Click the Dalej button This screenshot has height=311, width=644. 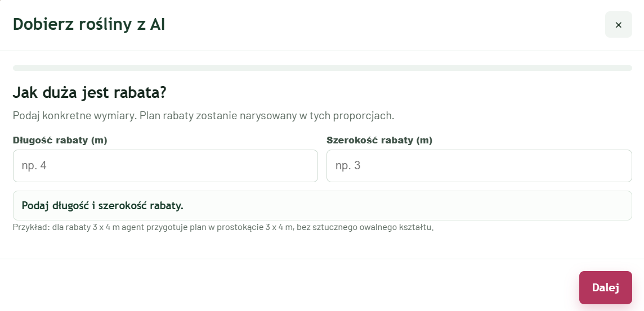(605, 287)
